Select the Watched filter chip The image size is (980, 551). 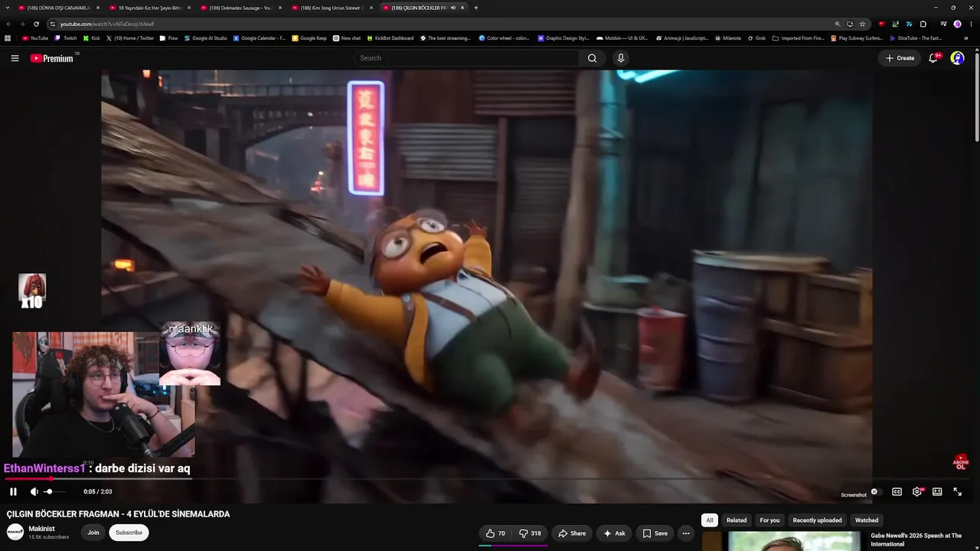[867, 520]
